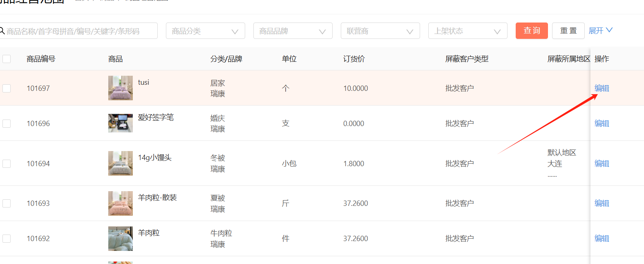Open the 上架状态 dropdown
Viewport: 644px width, 264px height.
pos(468,31)
